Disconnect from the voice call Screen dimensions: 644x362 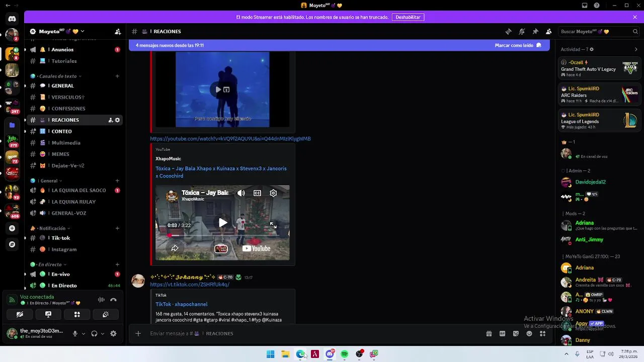[x=113, y=300]
